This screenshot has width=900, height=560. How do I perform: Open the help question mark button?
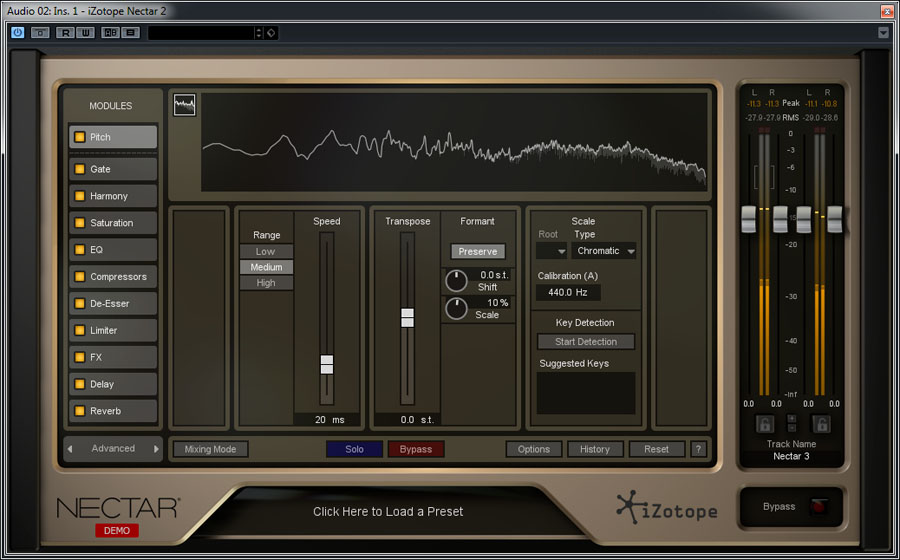click(698, 449)
